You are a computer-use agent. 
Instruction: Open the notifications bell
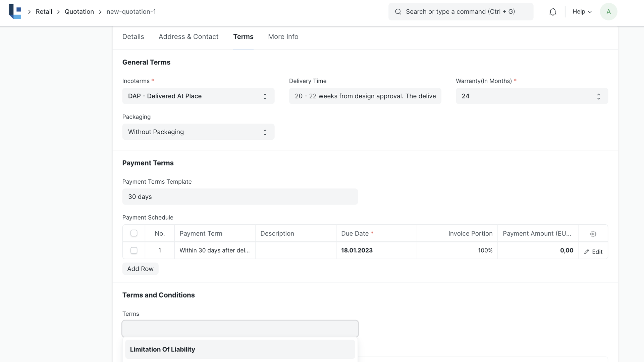(552, 12)
